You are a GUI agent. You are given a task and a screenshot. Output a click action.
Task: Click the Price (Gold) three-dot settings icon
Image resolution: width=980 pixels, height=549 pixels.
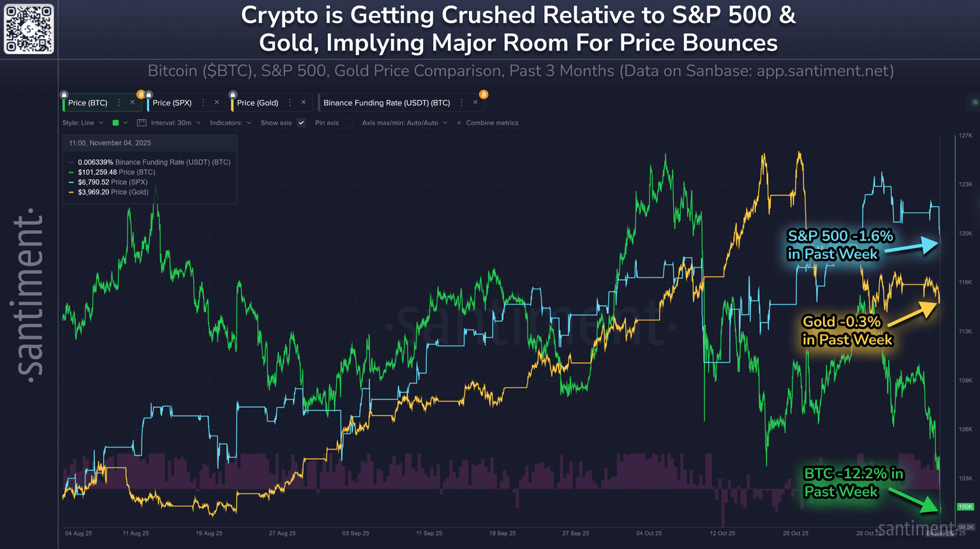(290, 103)
